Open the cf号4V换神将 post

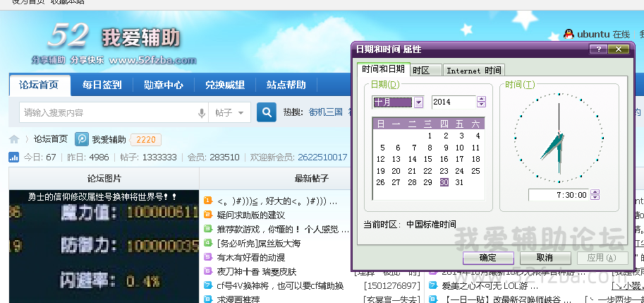pos(280,286)
